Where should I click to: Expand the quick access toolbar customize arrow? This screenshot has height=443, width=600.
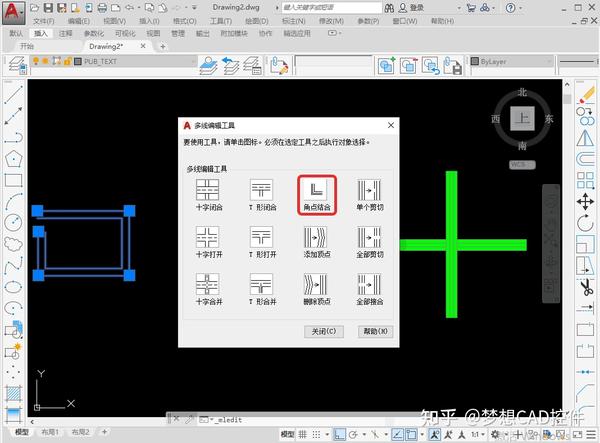pos(194,8)
